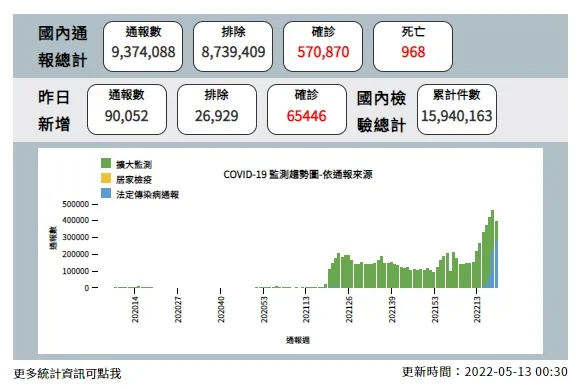578x389 pixels.
Task: Click the 0 y-axis label
Action: (x=87, y=288)
